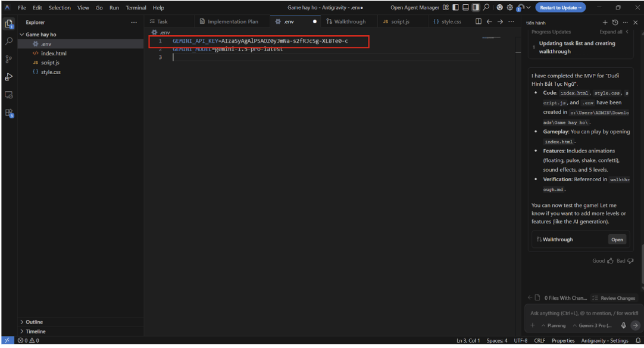Click the notifications bell in status bar
644x348 pixels.
tap(637, 341)
